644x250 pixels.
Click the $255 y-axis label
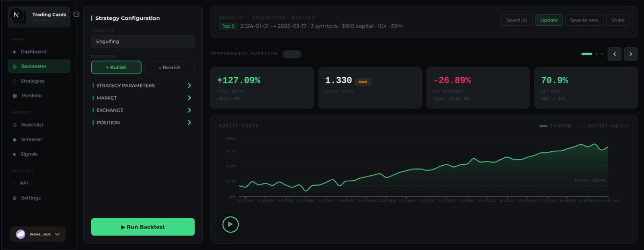click(231, 138)
